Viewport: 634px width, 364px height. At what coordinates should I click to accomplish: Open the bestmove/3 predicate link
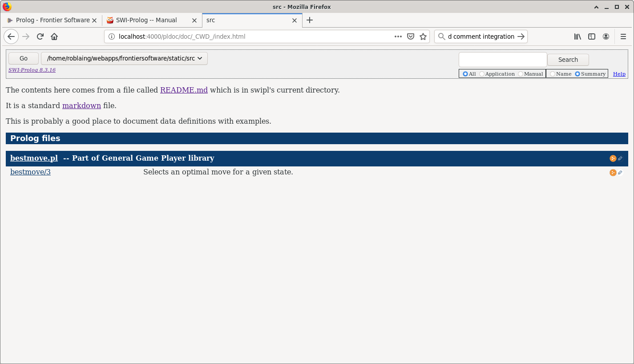point(30,172)
